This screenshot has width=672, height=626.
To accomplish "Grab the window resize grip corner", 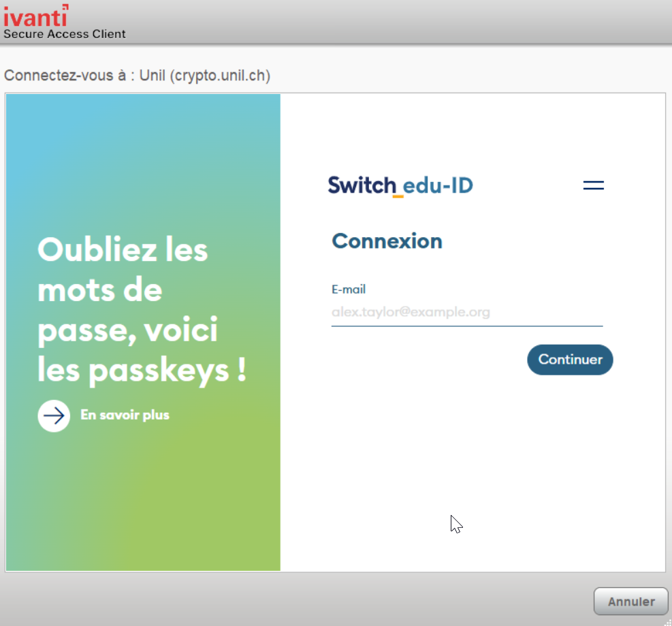I will 666,621.
